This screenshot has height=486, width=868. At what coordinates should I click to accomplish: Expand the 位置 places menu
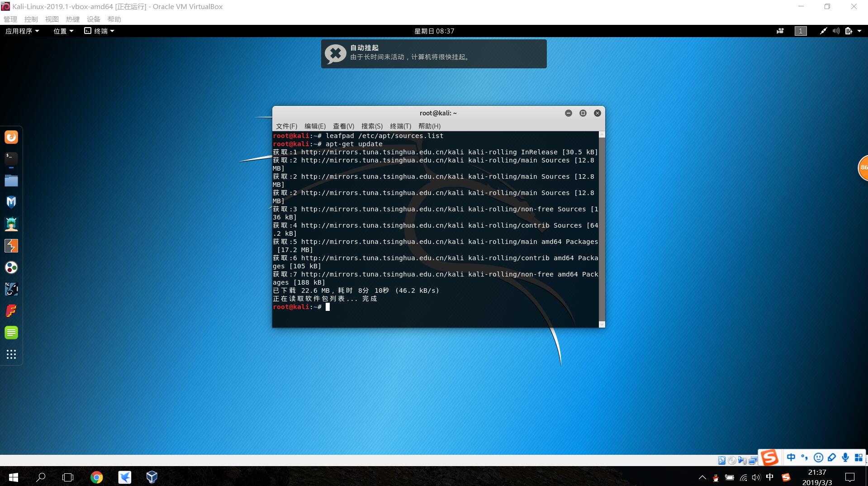[63, 31]
